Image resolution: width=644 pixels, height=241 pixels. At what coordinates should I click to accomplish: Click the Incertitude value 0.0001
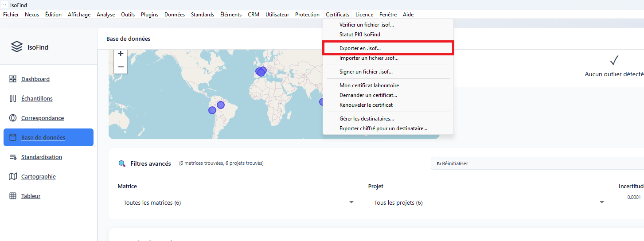634,197
